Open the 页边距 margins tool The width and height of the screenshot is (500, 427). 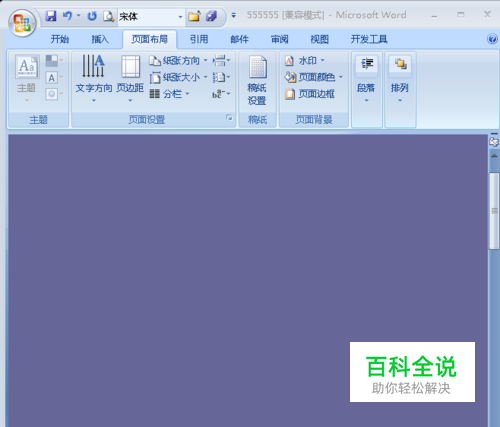[x=130, y=78]
